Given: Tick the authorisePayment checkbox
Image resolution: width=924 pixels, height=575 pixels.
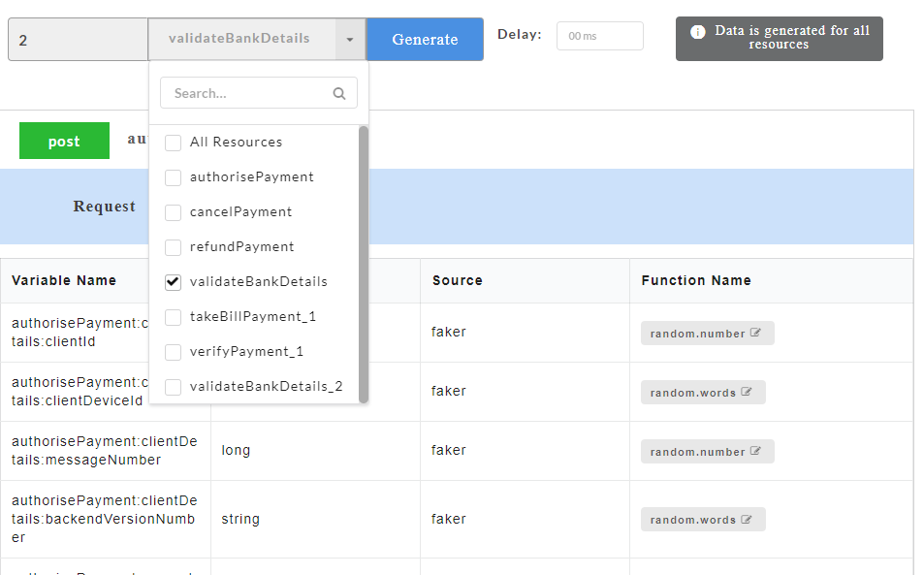Looking at the screenshot, I should tap(174, 177).
